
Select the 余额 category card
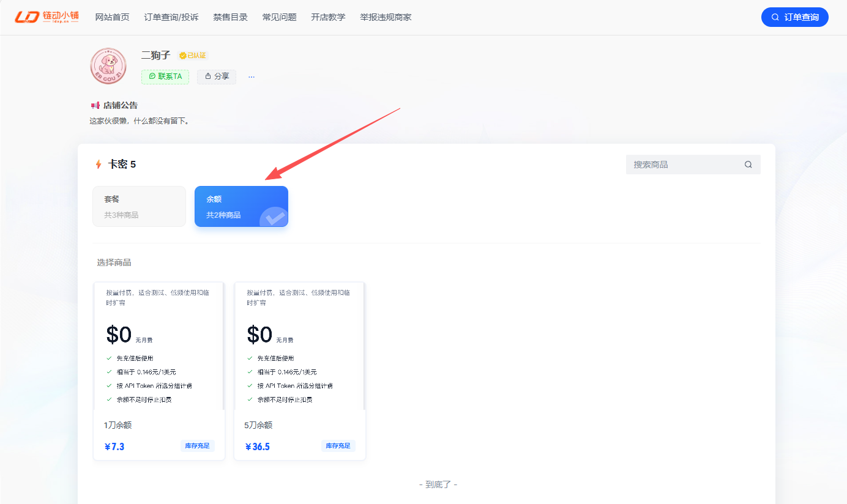point(241,207)
